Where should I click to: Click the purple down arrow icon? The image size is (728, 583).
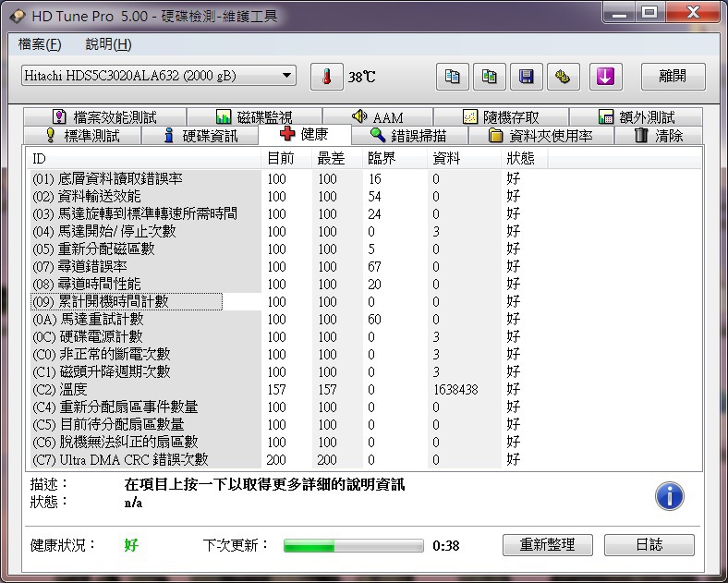[x=605, y=77]
